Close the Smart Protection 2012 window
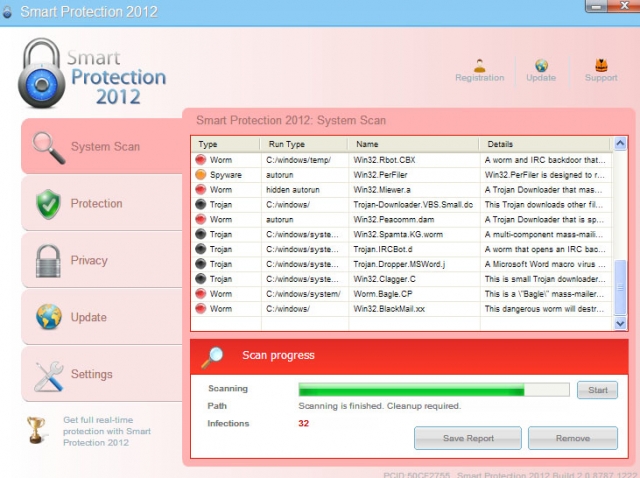640x478 pixels. click(x=624, y=6)
